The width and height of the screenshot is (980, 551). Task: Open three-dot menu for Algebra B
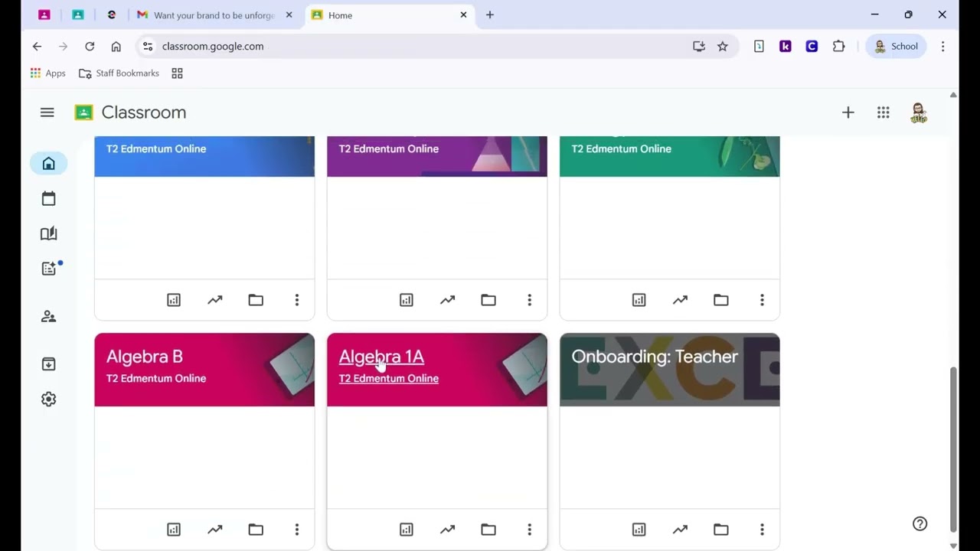297,530
